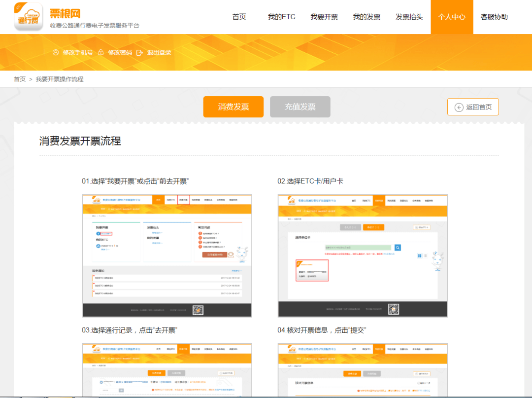Click the 票根网 ETC logo icon
Viewport: 532px width, 398px height.
coord(29,17)
